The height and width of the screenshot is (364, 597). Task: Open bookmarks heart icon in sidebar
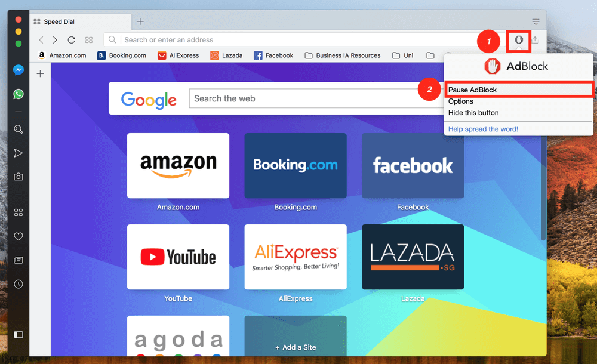(x=19, y=236)
